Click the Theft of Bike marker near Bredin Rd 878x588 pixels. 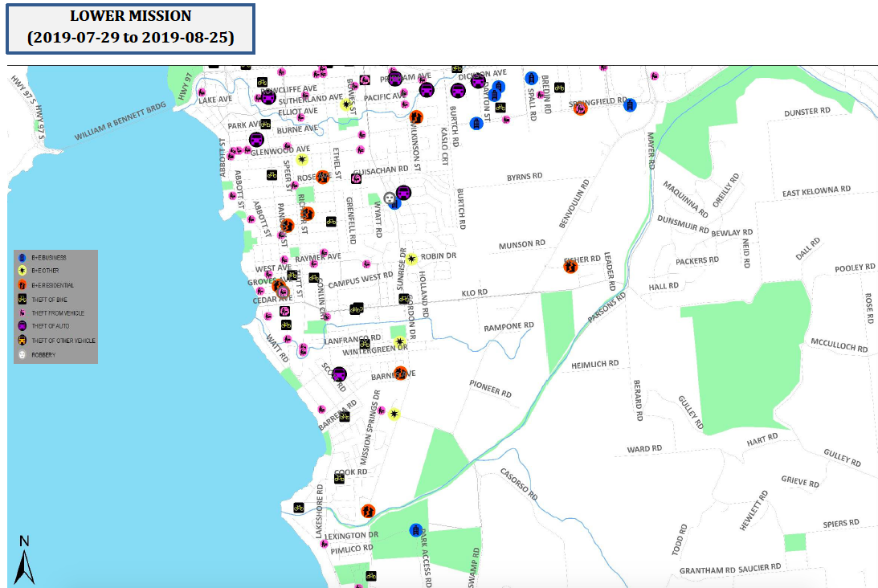[x=559, y=87]
